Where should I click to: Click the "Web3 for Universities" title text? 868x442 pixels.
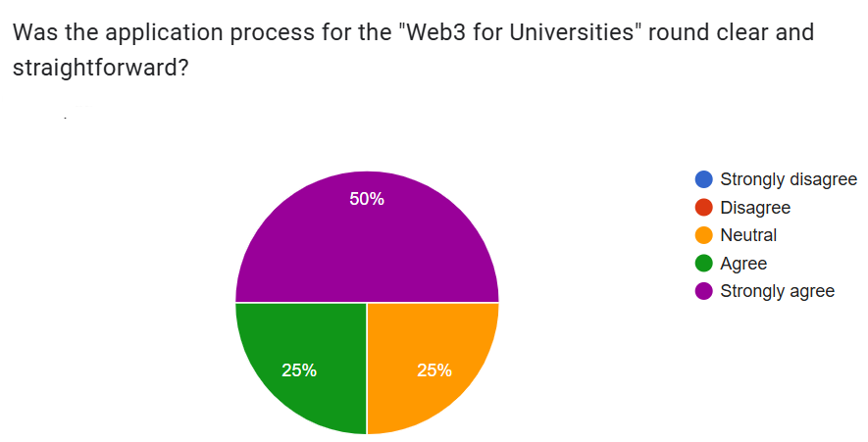[521, 32]
